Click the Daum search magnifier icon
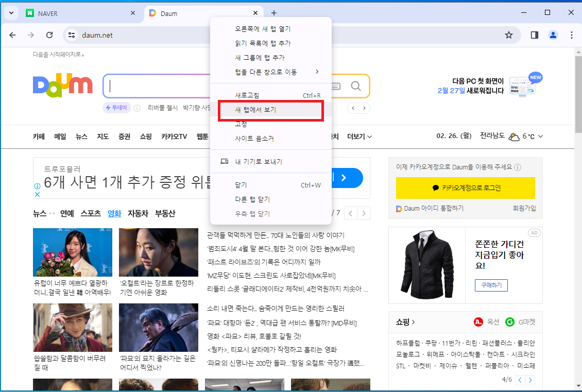This screenshot has width=582, height=392. coord(355,86)
